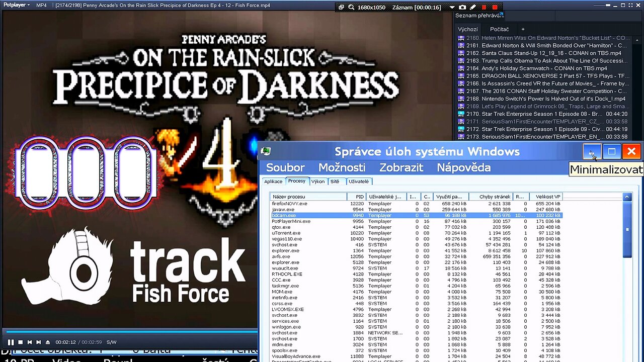Add a new playlist with the plus button
The image size is (644, 362).
pos(523,29)
